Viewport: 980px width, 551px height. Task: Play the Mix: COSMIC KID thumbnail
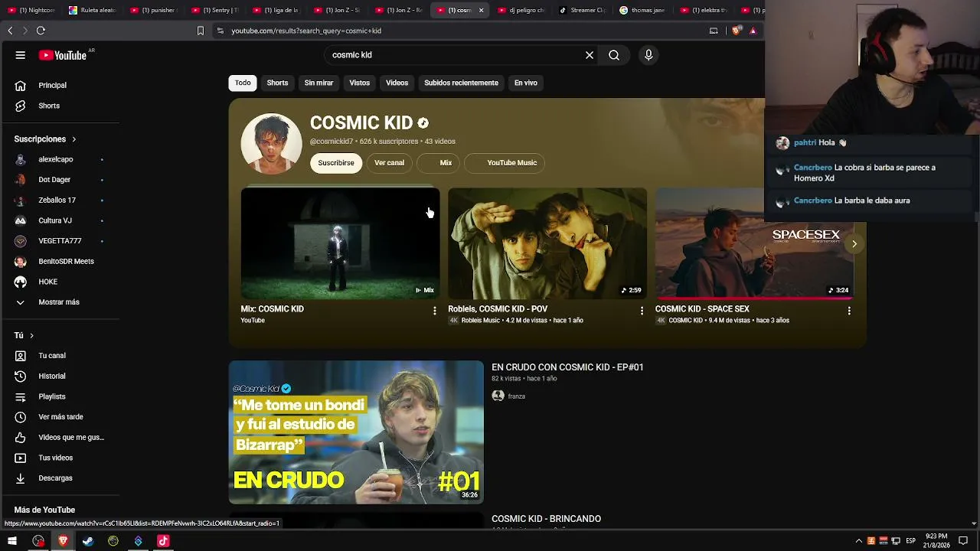340,243
